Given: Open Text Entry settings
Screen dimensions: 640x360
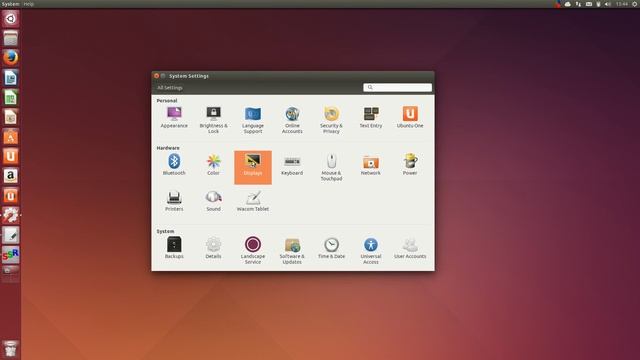Looking at the screenshot, I should [371, 118].
